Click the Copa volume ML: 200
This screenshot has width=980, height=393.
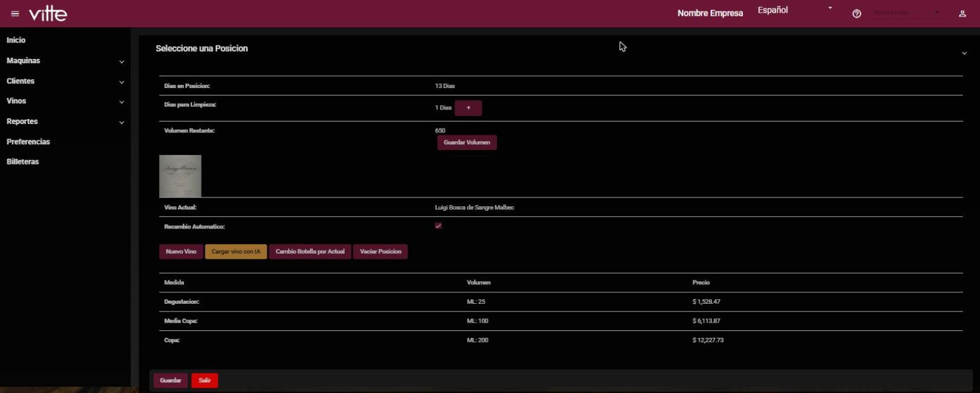point(477,340)
